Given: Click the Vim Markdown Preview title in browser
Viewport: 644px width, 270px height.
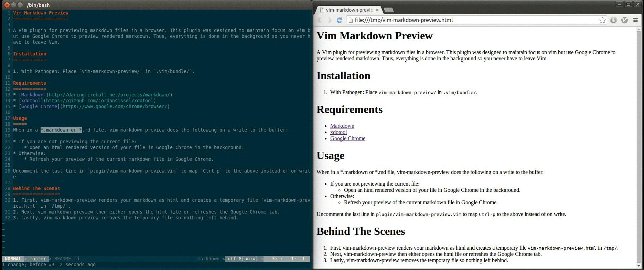Looking at the screenshot, I should (x=375, y=36).
